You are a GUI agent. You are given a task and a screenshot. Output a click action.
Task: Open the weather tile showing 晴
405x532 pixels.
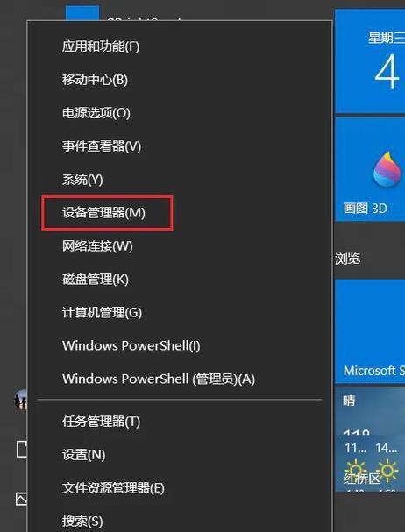coord(370,439)
